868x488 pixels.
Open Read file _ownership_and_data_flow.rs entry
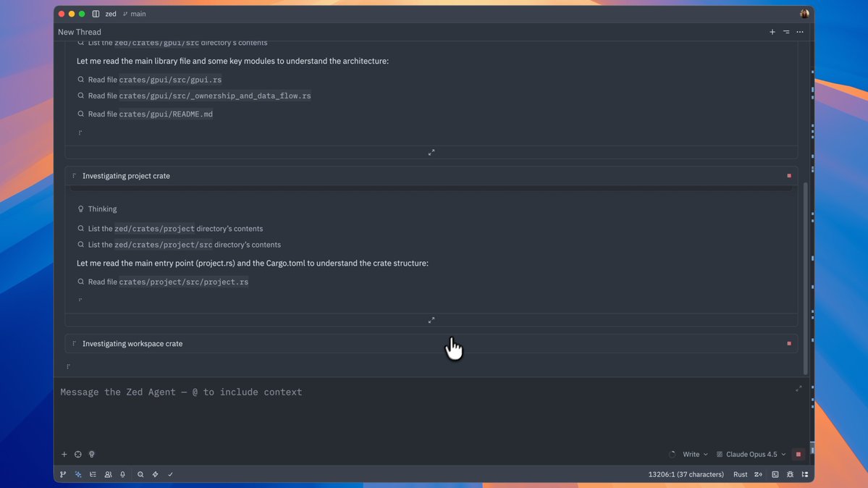[194, 96]
